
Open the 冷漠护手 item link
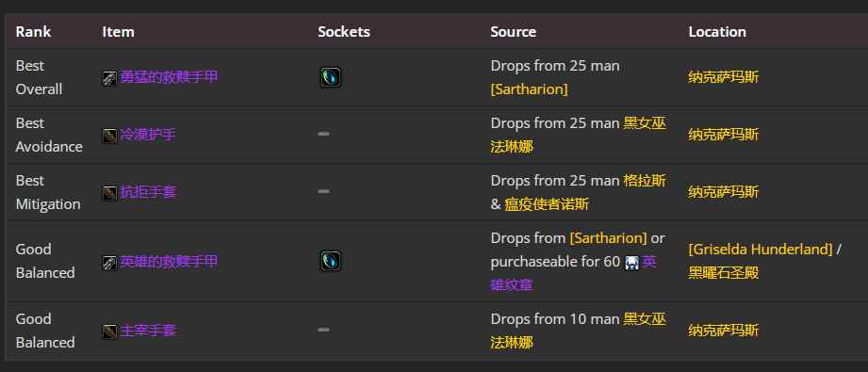(148, 135)
